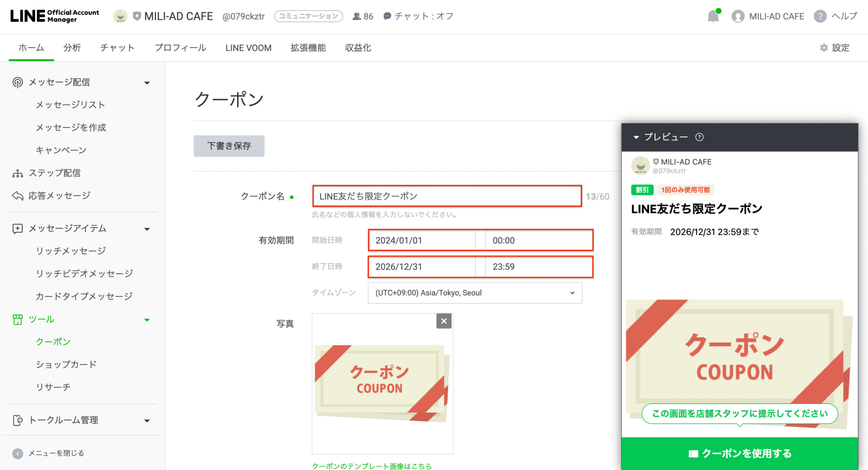
Task: Open the 設定 gear icon
Action: (x=823, y=48)
